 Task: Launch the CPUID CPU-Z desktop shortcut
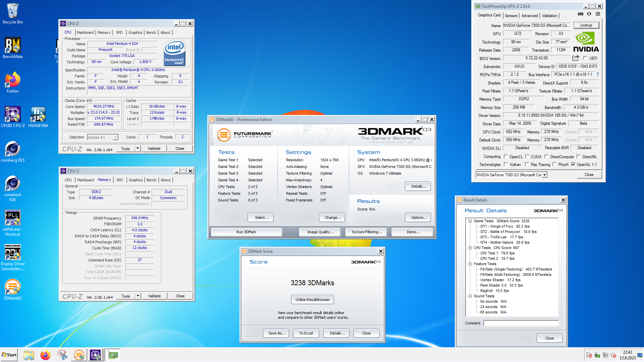pyautogui.click(x=13, y=117)
